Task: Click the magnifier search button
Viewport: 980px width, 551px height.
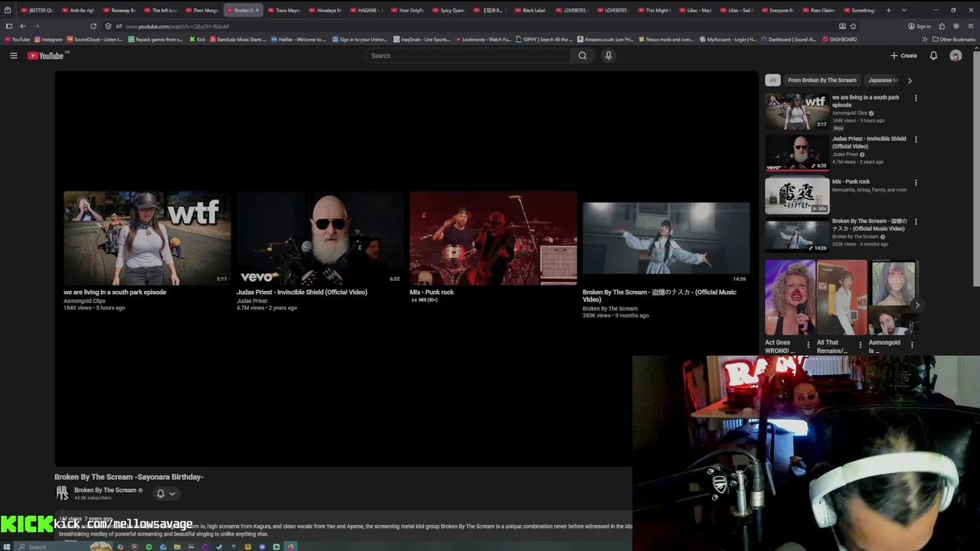Action: coord(583,56)
